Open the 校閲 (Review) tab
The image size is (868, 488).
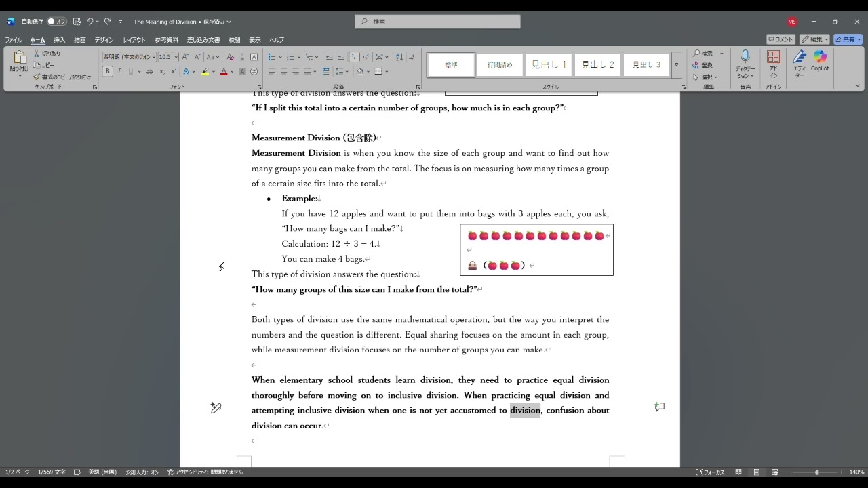click(235, 40)
